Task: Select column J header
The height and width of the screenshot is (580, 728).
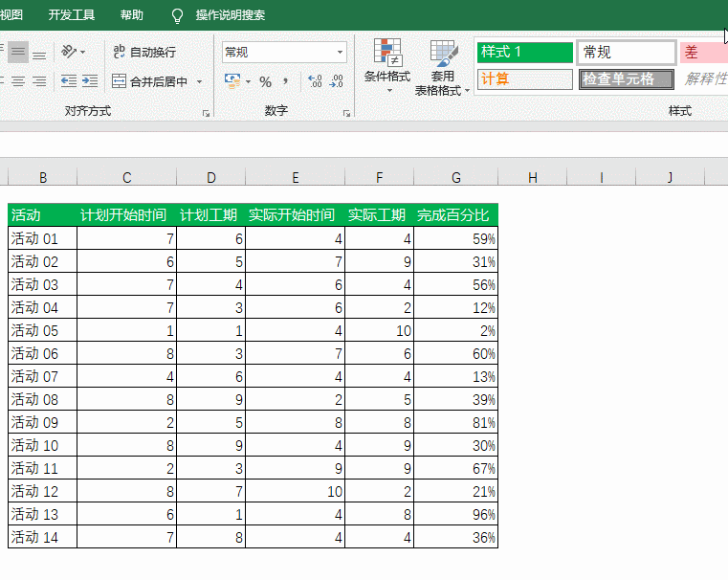Action: click(670, 177)
